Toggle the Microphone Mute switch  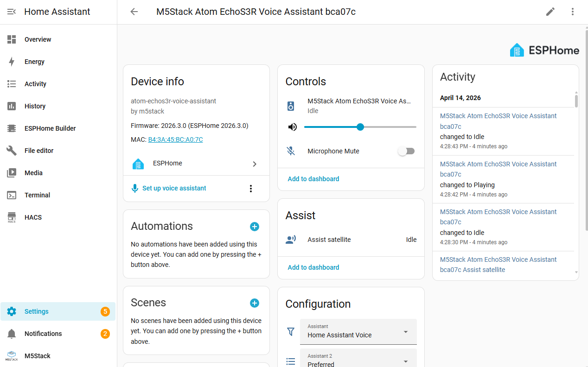pos(406,151)
